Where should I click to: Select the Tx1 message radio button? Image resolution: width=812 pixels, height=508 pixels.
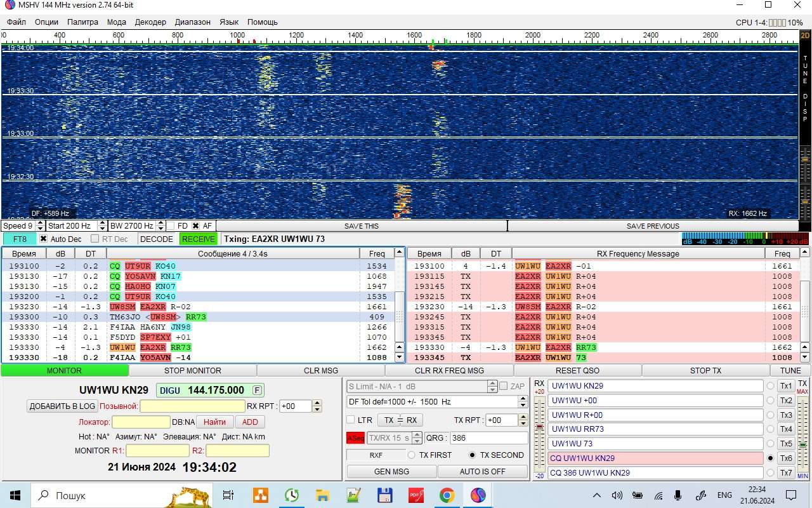coord(771,386)
